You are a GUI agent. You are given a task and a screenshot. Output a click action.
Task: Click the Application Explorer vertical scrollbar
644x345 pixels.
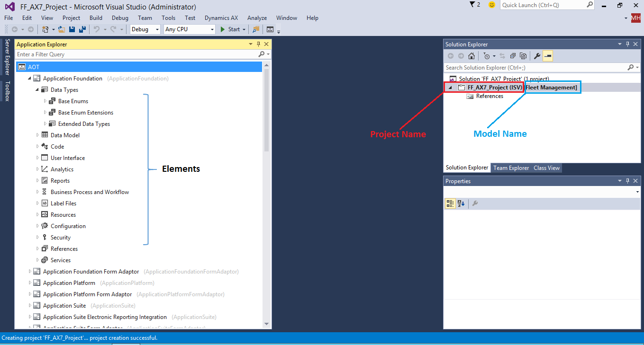(266, 111)
